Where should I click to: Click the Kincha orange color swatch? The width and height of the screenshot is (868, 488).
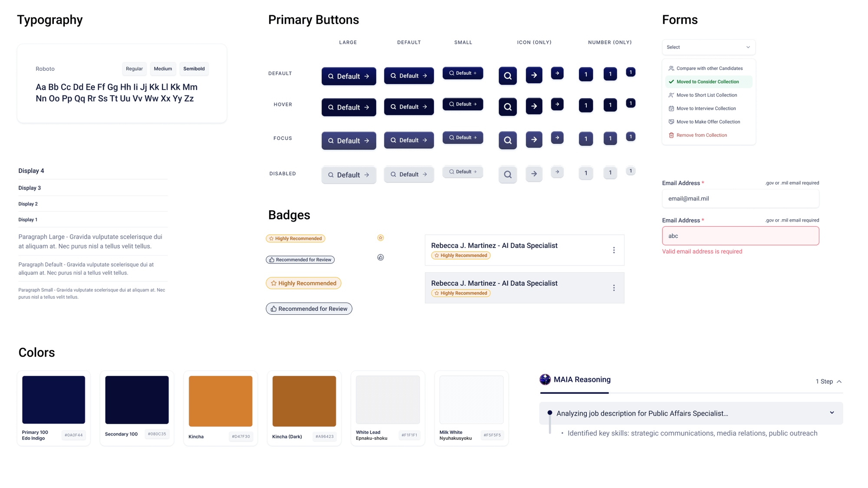click(220, 401)
